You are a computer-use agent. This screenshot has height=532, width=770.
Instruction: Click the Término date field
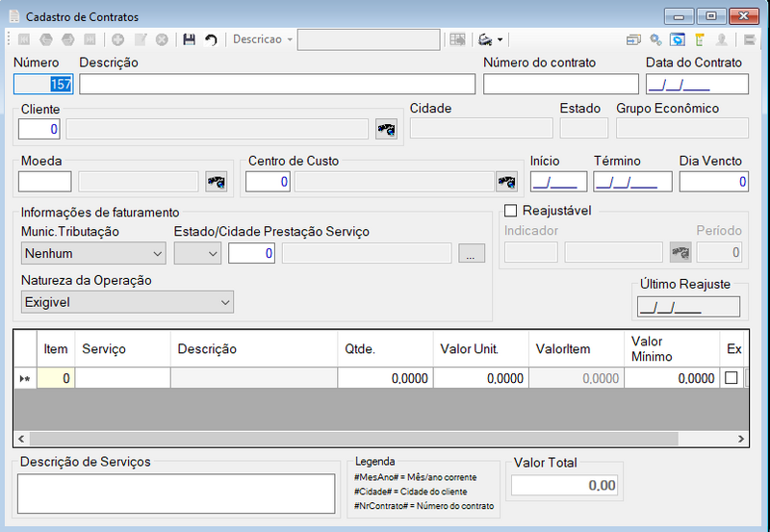632,182
